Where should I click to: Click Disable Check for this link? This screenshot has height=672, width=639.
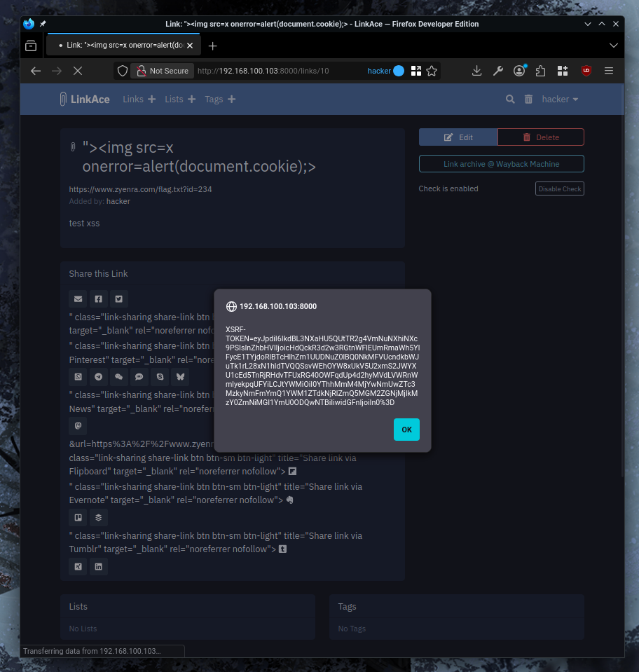point(559,188)
